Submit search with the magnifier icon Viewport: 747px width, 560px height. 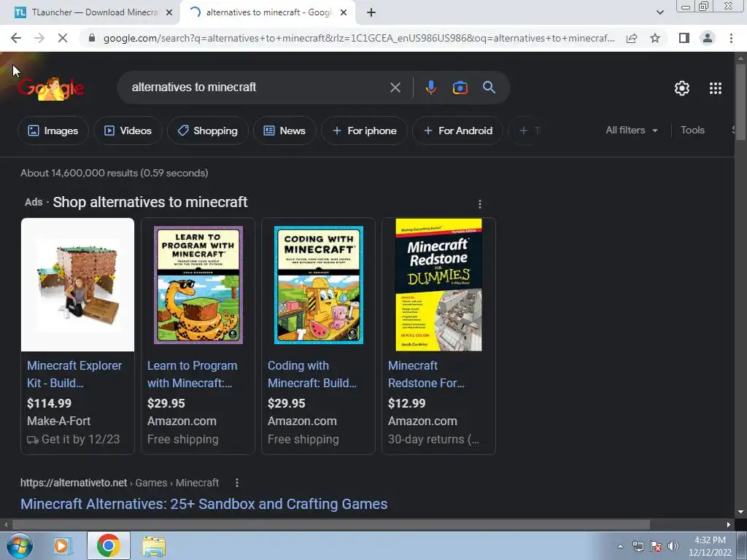489,87
